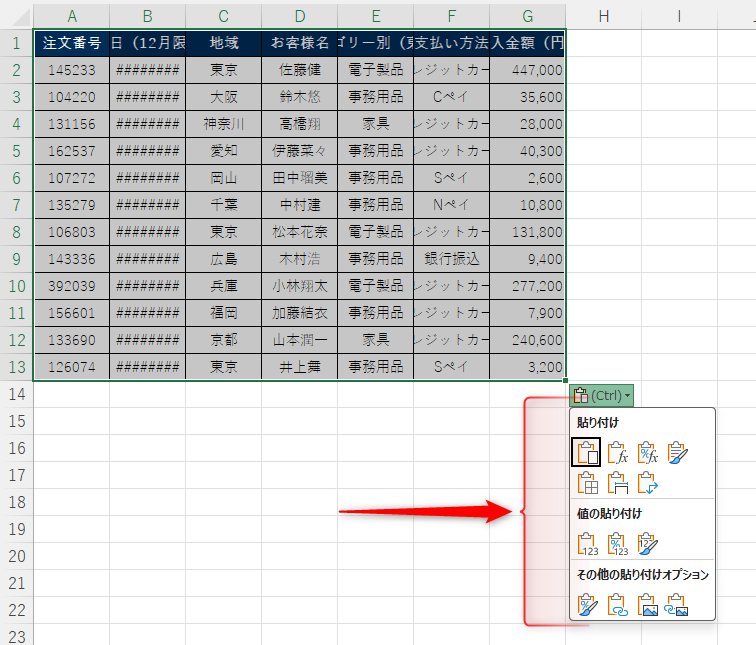
Task: Click the 支払い方法 header cell
Action: [451, 43]
